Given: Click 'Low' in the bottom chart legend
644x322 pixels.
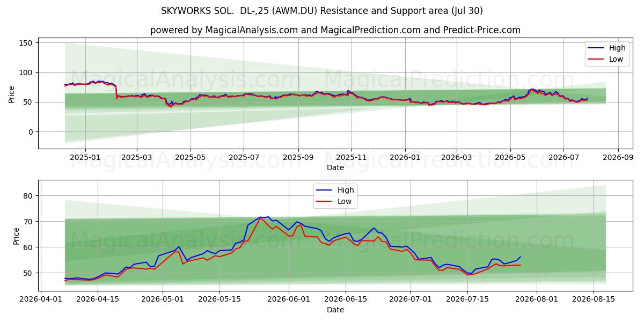Looking at the screenshot, I should point(345,201).
